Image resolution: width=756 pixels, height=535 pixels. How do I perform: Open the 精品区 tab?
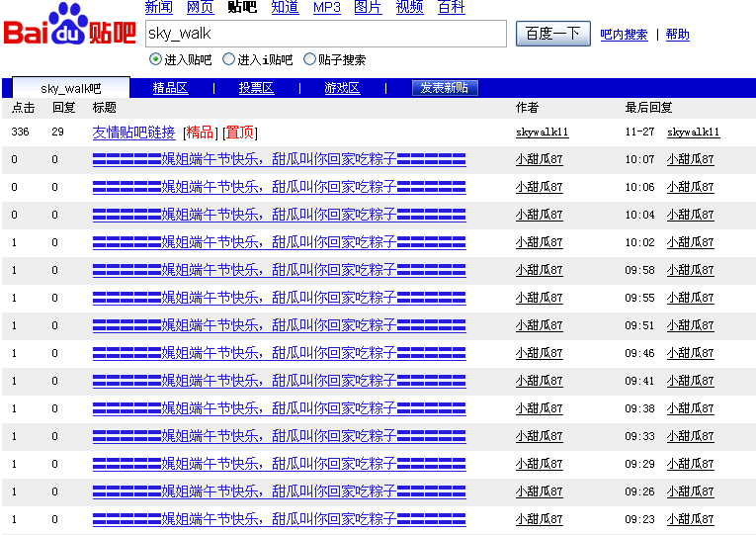pos(170,88)
